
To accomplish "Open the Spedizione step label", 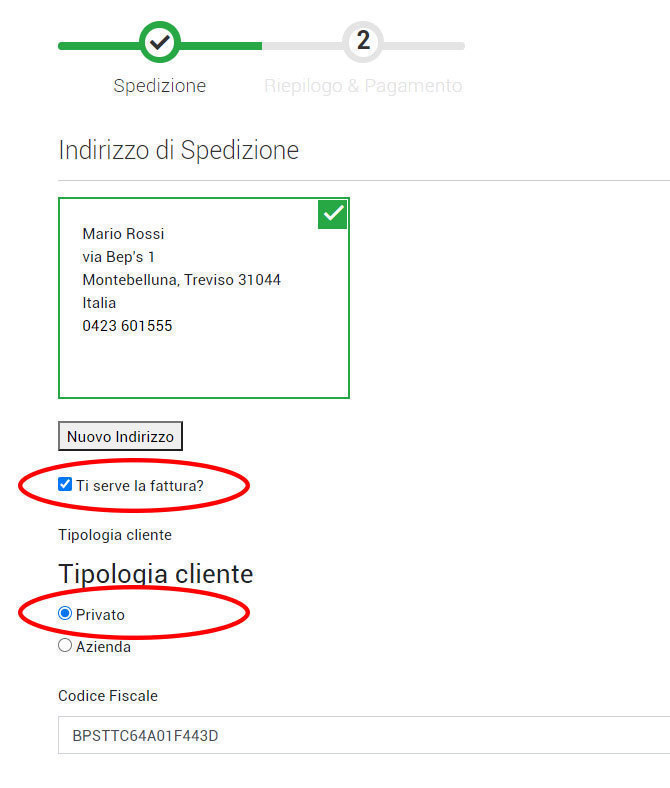I will point(160,86).
